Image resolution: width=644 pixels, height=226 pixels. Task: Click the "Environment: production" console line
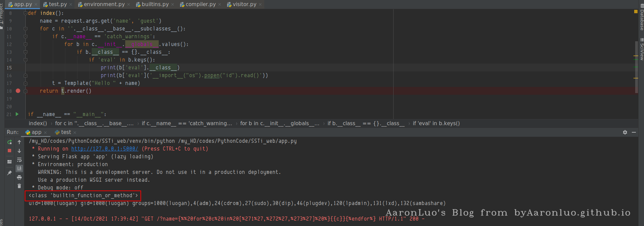70,164
